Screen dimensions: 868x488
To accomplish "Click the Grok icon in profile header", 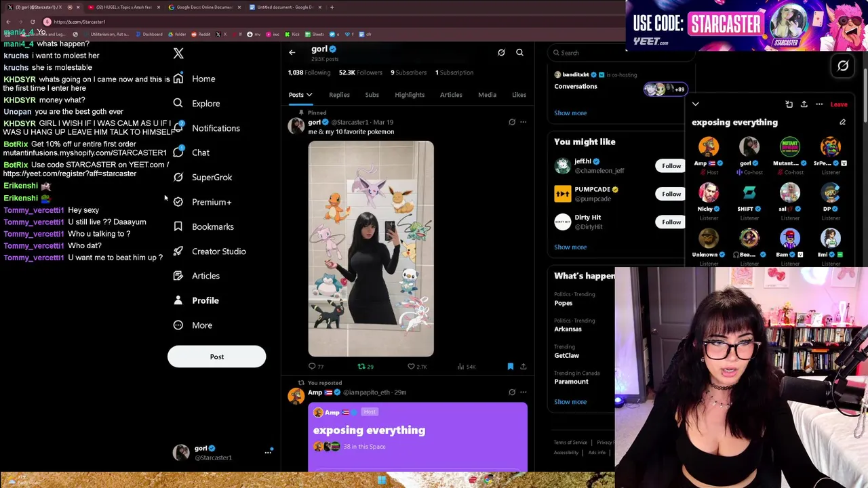I will [x=501, y=53].
